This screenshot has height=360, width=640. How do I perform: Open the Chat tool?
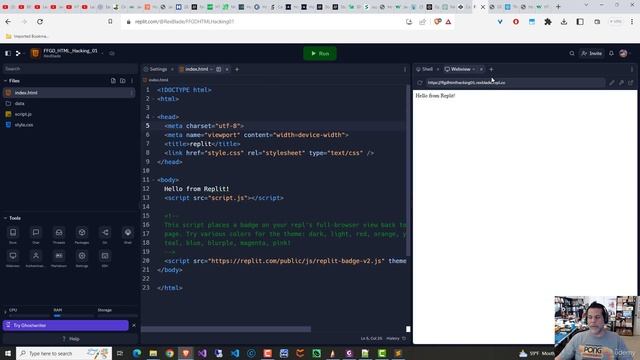36,235
